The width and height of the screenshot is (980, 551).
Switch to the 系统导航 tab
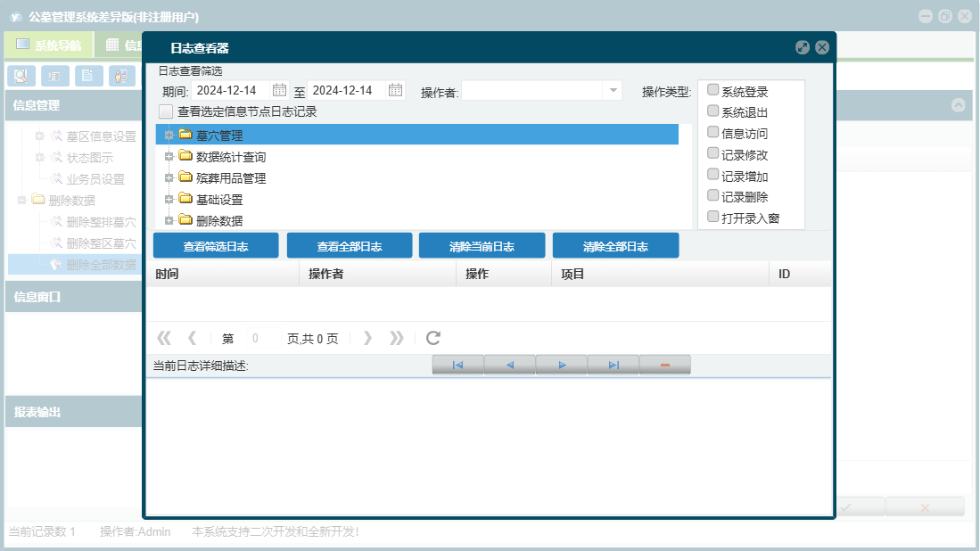pos(49,45)
